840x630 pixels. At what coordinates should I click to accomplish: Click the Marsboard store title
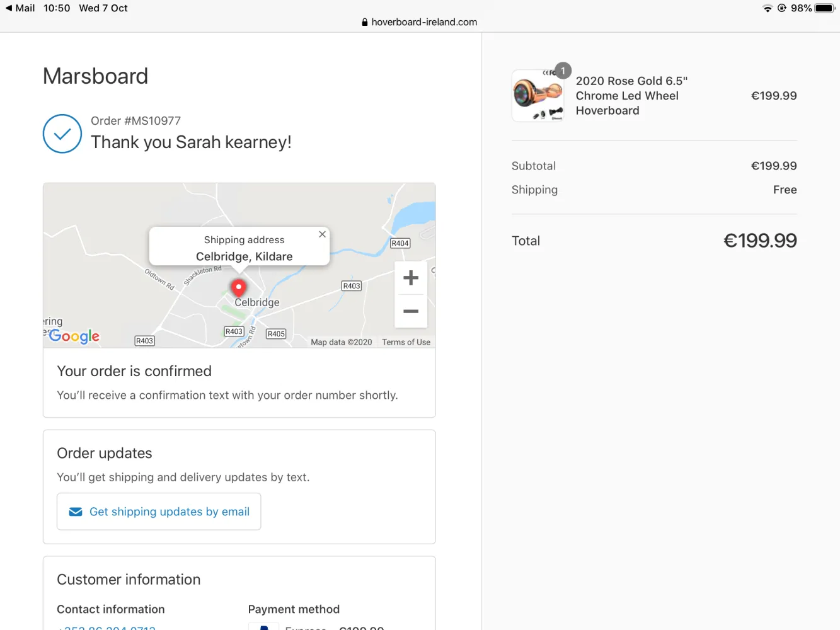coord(96,76)
